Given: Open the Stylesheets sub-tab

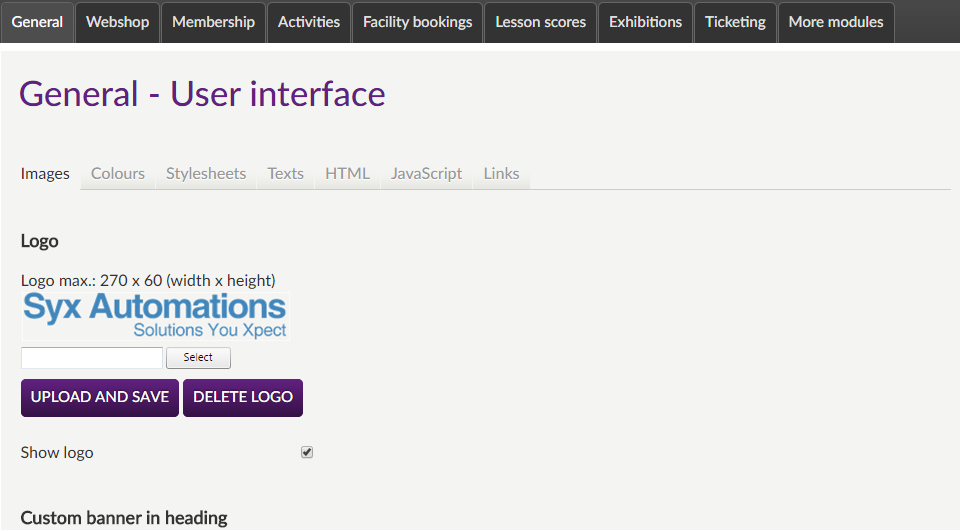Looking at the screenshot, I should pos(206,174).
